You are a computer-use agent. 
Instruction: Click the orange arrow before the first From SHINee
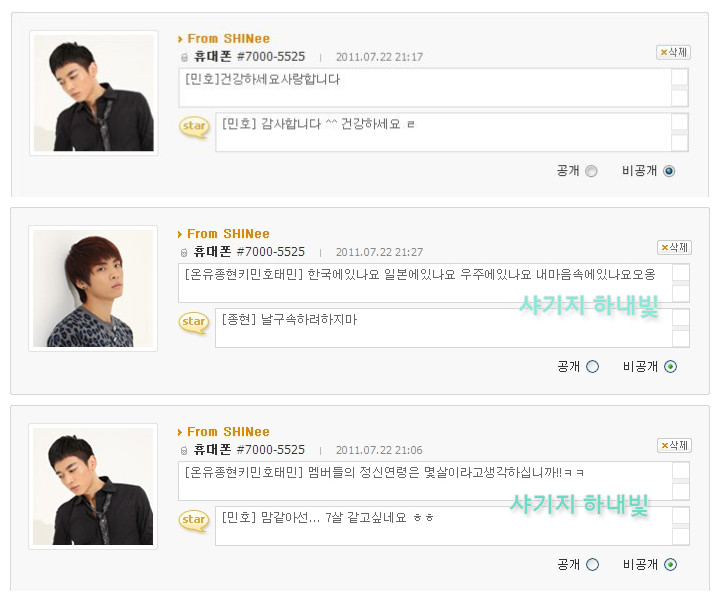point(180,39)
